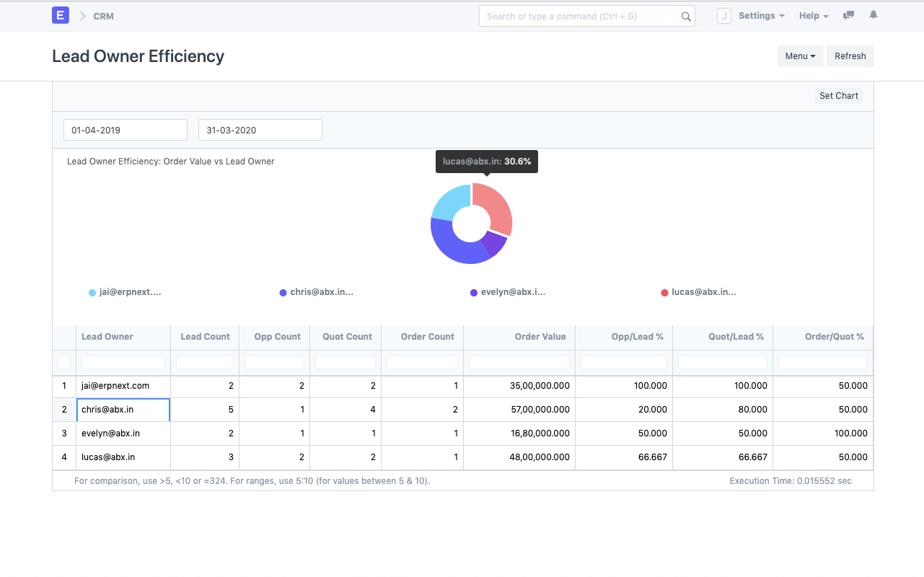Select the lucas@abx.in pie segment tooltip
Image resolution: width=924 pixels, height=577 pixels.
point(486,161)
